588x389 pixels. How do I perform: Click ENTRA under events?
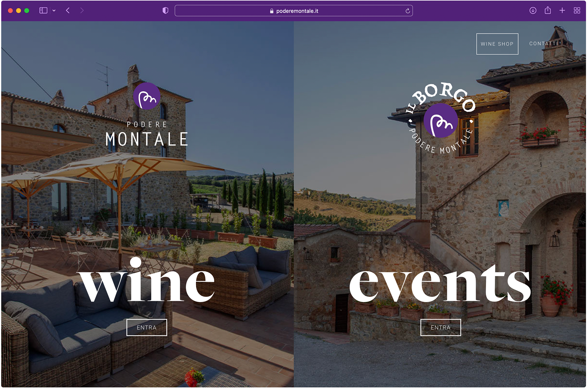pos(441,327)
